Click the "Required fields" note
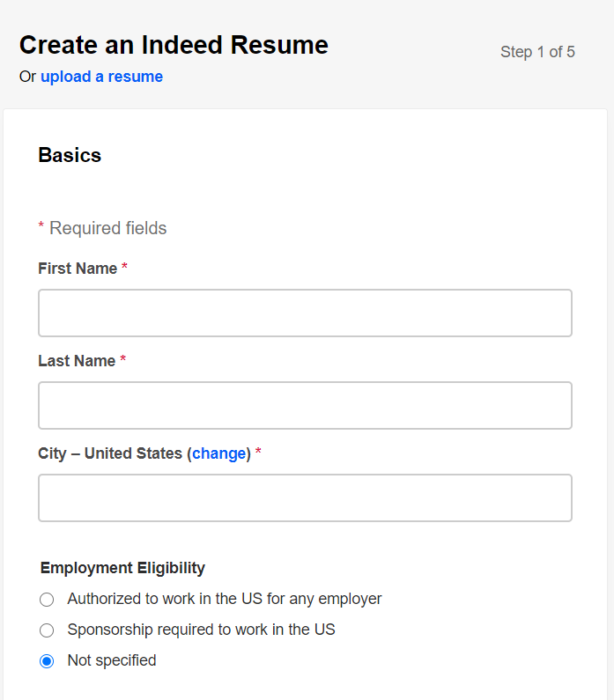This screenshot has height=700, width=614. 107,229
